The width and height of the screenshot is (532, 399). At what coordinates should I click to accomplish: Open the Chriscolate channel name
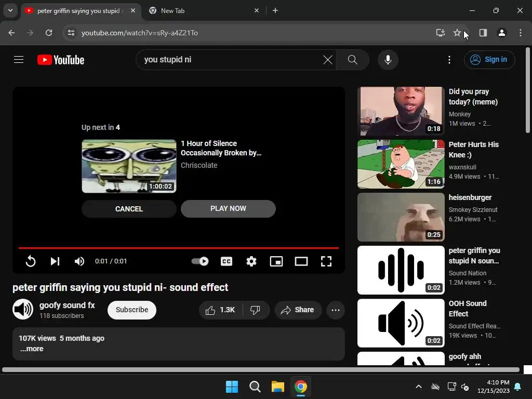click(199, 165)
